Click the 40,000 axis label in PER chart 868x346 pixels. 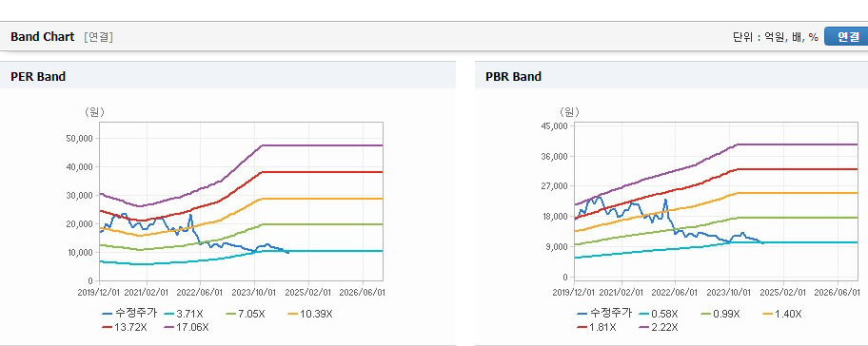[x=80, y=167]
